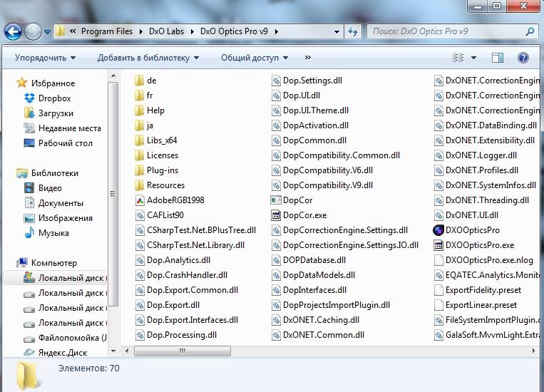The width and height of the screenshot is (544, 392).
Task: Open the view options dropdown arrow
Action: tap(473, 58)
